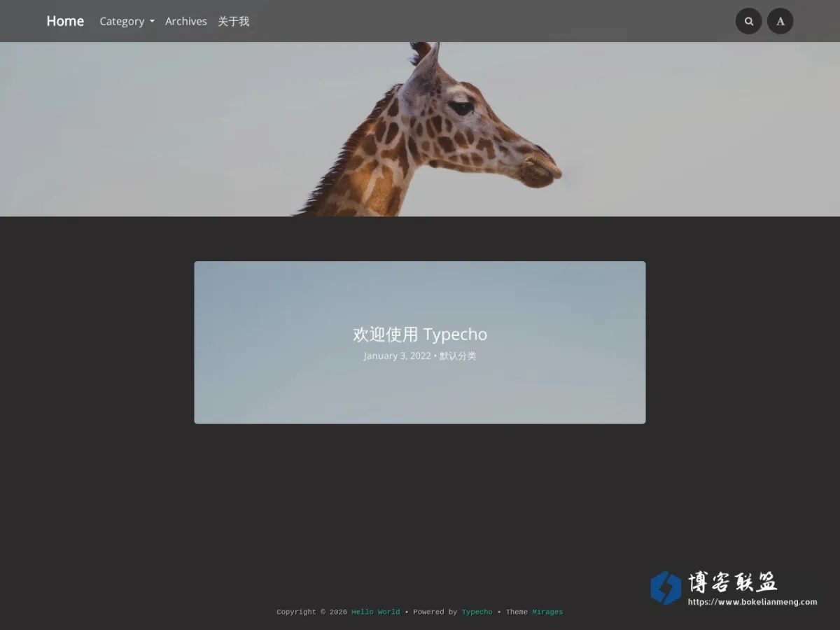Viewport: 840px width, 630px height.
Task: Open the Archives page
Action: click(186, 21)
